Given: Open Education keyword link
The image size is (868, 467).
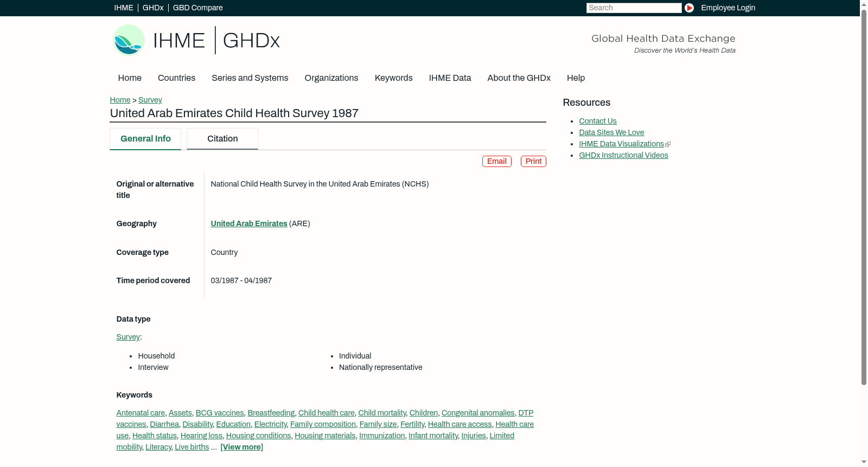Looking at the screenshot, I should pos(233,424).
